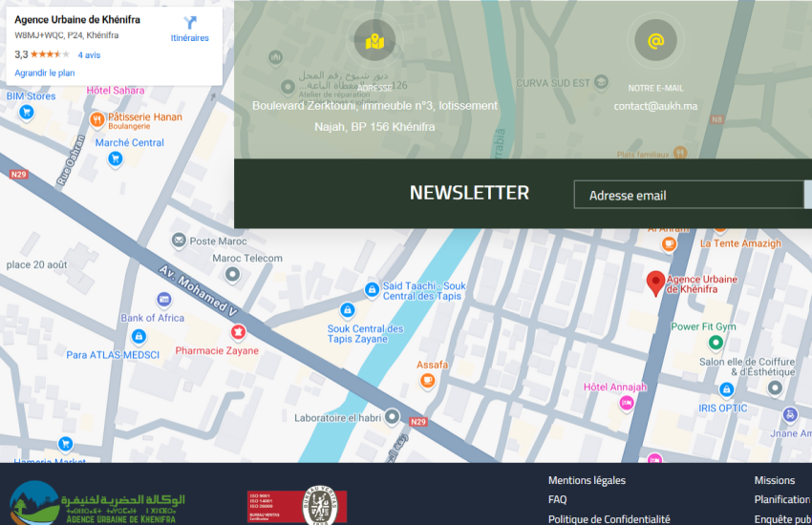Click the Itinéraires directions icon
The width and height of the screenshot is (812, 525).
[x=189, y=23]
